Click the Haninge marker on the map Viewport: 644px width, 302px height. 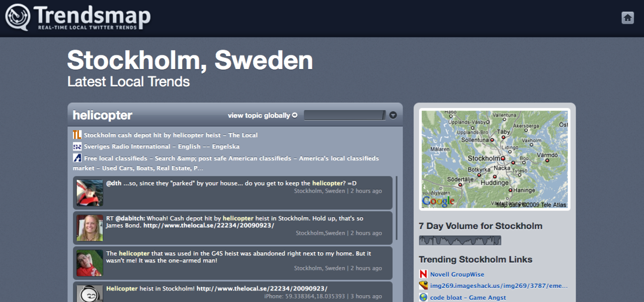point(510,190)
